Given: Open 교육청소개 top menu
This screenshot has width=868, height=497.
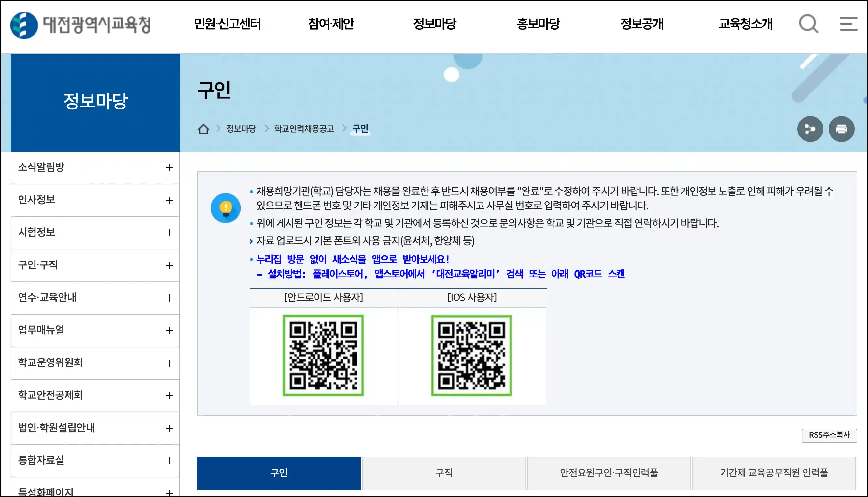Looking at the screenshot, I should [746, 23].
